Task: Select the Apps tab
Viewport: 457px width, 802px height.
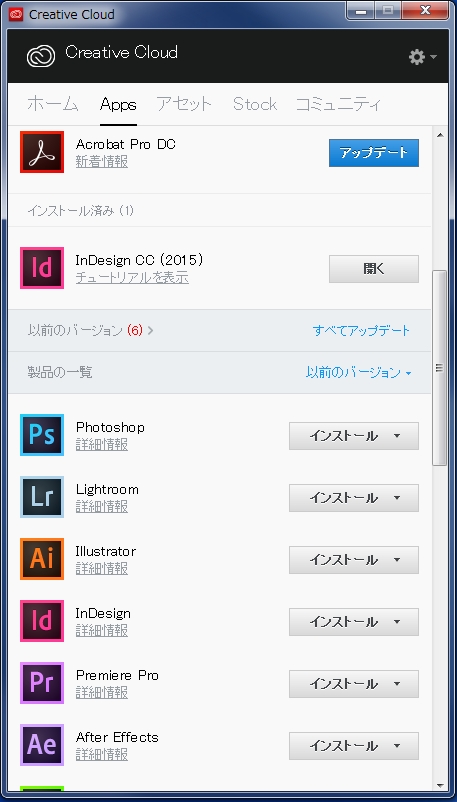Action: [x=118, y=104]
